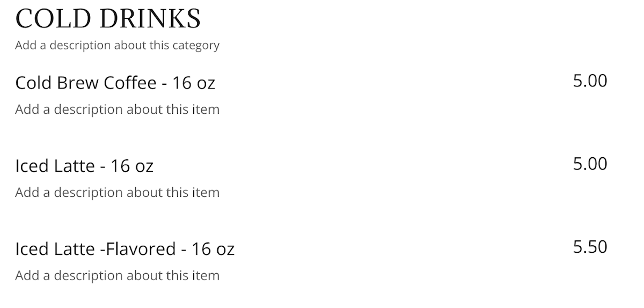The height and width of the screenshot is (308, 644).
Task: Select the Cold Brew Coffee - 16 oz item
Action: (x=115, y=83)
